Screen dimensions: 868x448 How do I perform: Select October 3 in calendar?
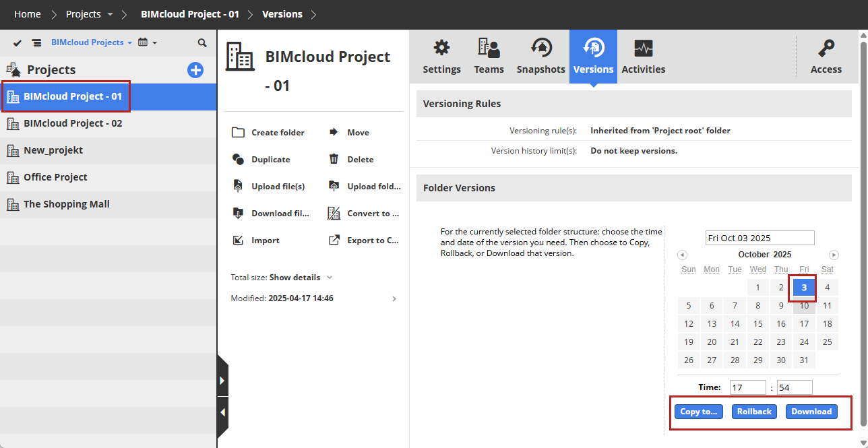pyautogui.click(x=804, y=288)
